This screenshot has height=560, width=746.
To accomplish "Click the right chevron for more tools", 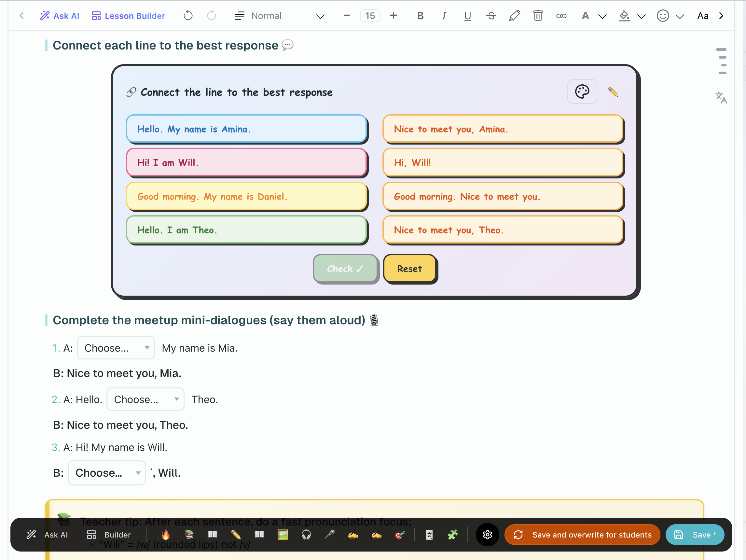I will (721, 16).
